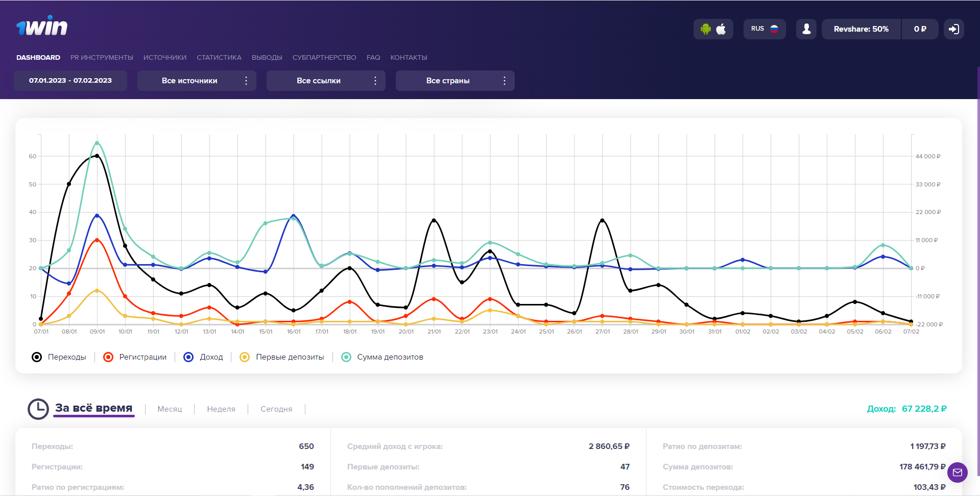980x496 pixels.
Task: Open the FAQ menu item
Action: click(373, 58)
